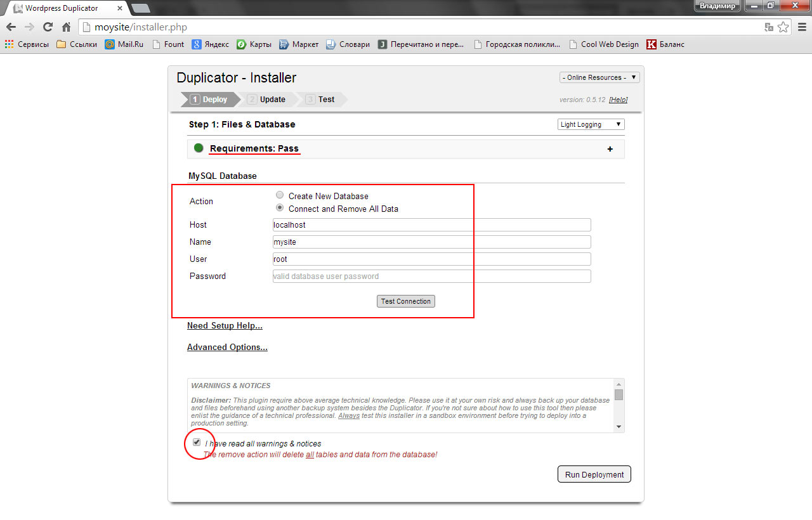Open the browser home page icon
Screen dimensions: 812x520
66,27
